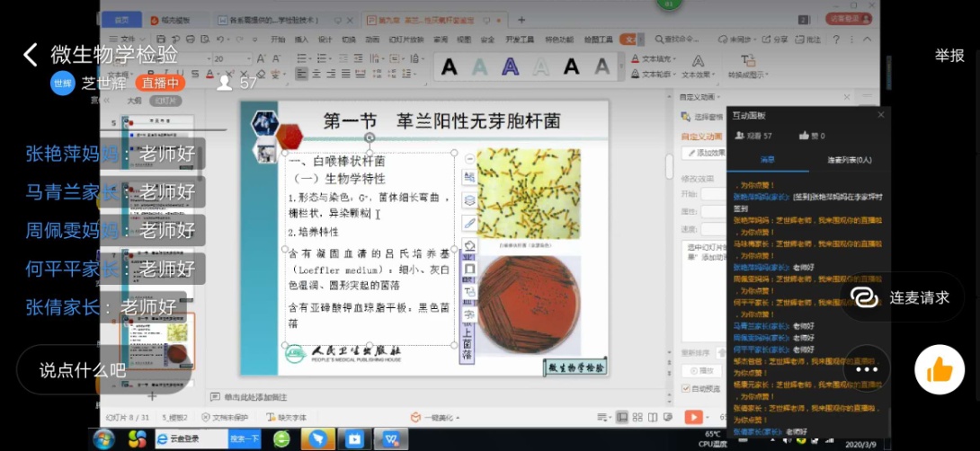Image resolution: width=980 pixels, height=451 pixels.
Task: Click the undo arrow
Action: pos(220,39)
